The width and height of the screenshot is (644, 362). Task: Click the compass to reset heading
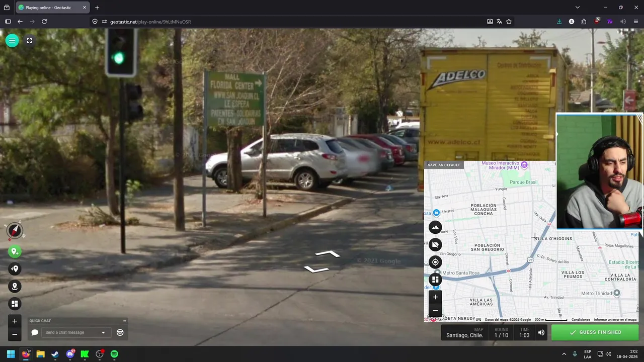pos(15,231)
